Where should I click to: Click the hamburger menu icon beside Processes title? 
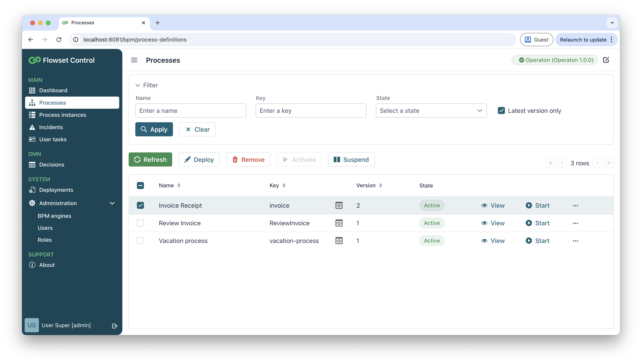coord(134,60)
